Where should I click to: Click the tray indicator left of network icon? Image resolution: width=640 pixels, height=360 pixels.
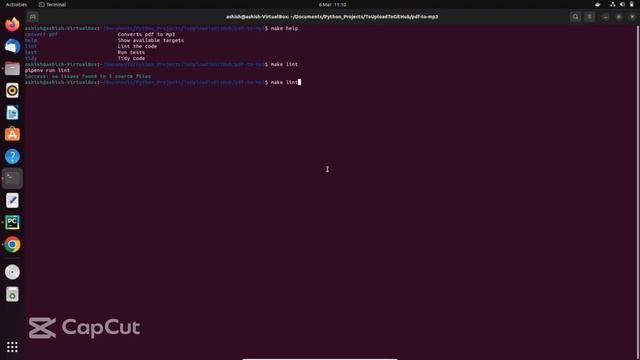598,4
